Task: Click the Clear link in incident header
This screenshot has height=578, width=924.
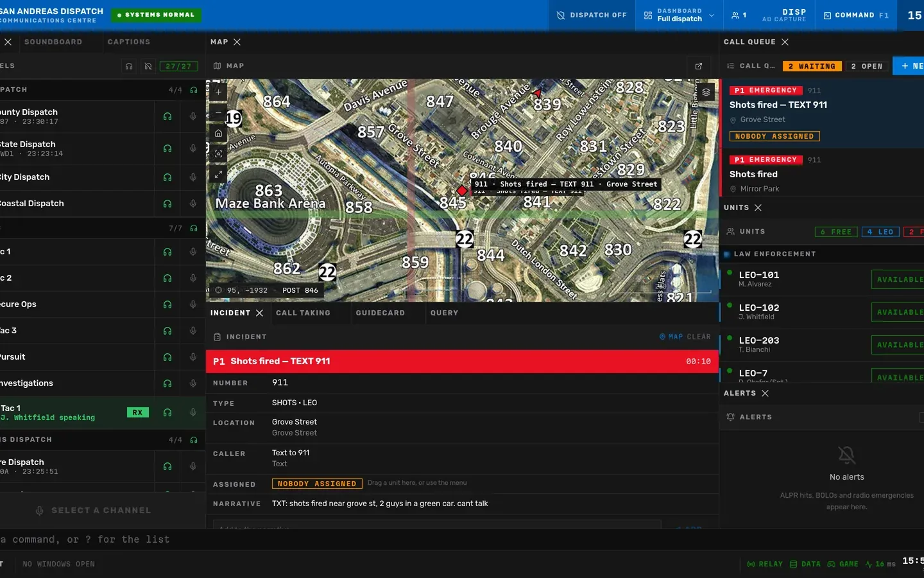Action: [x=699, y=337]
